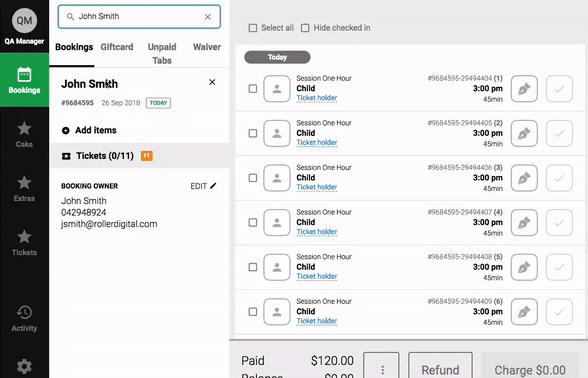Image resolution: width=588 pixels, height=378 pixels.
Task: Open the Extras category in sidebar
Action: click(24, 189)
